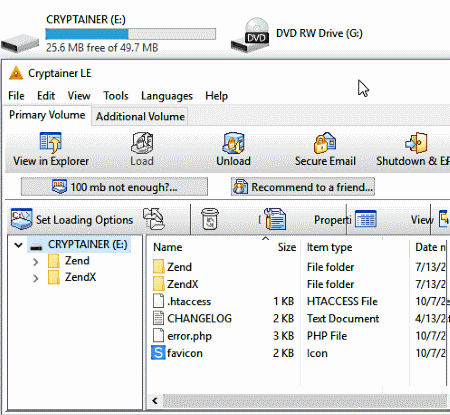Click the '100 mb not enough?...' button
This screenshot has height=415, width=450.
coord(114,187)
